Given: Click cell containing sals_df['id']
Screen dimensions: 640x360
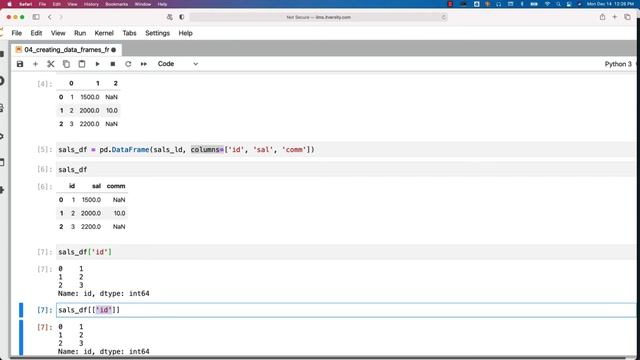Looking at the screenshot, I should 345,252.
